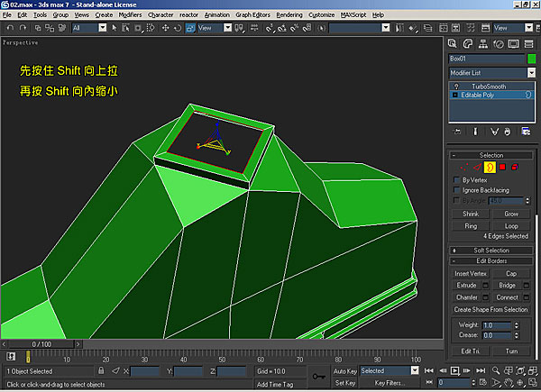Click Show End Result toggle icon

point(475,132)
